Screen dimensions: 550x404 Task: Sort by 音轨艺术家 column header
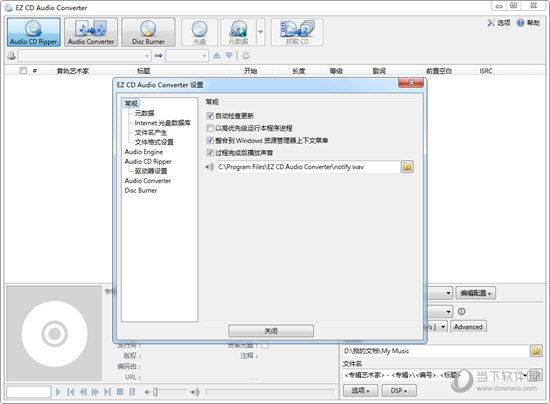click(73, 71)
